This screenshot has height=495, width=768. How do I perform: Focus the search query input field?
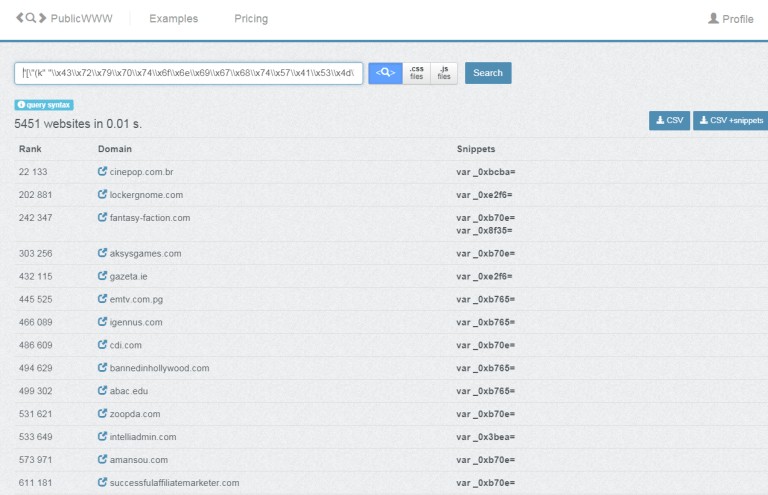pos(189,73)
